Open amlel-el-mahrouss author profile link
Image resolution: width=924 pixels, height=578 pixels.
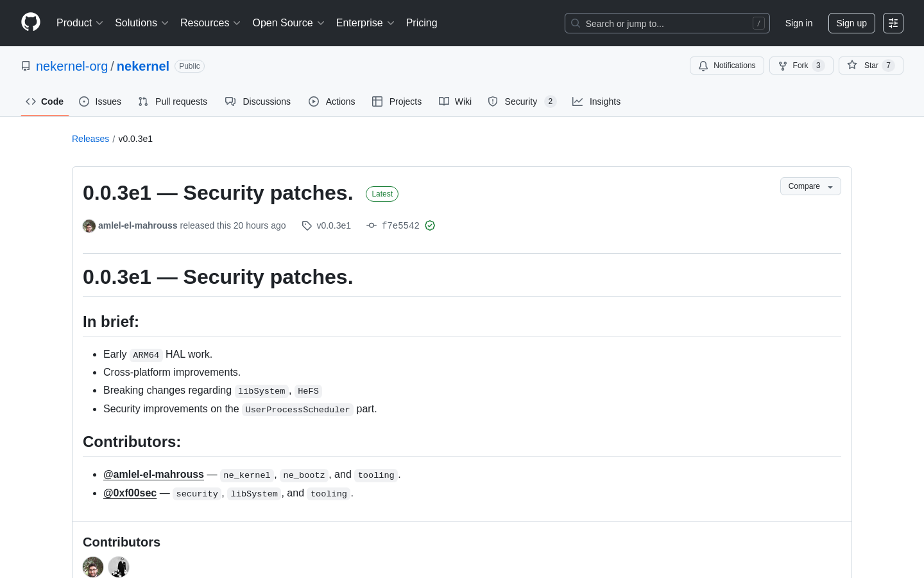(x=138, y=225)
